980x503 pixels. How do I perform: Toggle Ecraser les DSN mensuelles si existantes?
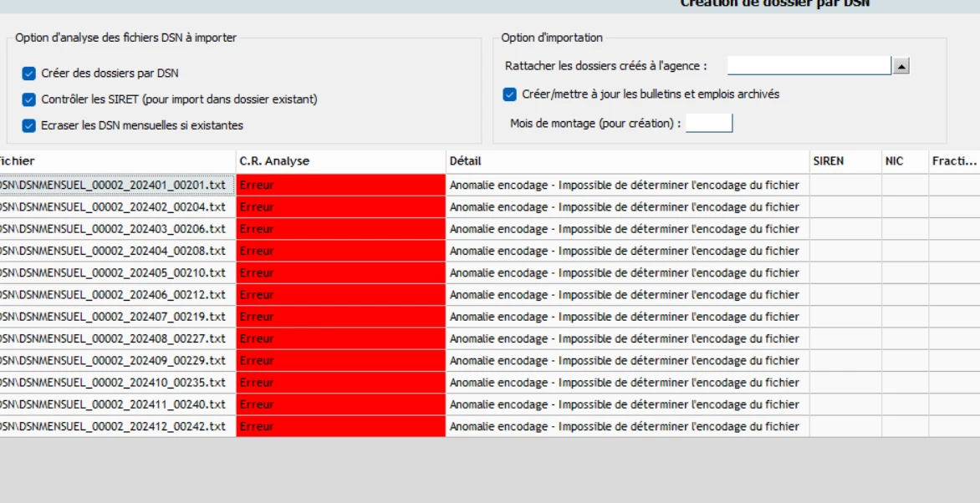[28, 125]
